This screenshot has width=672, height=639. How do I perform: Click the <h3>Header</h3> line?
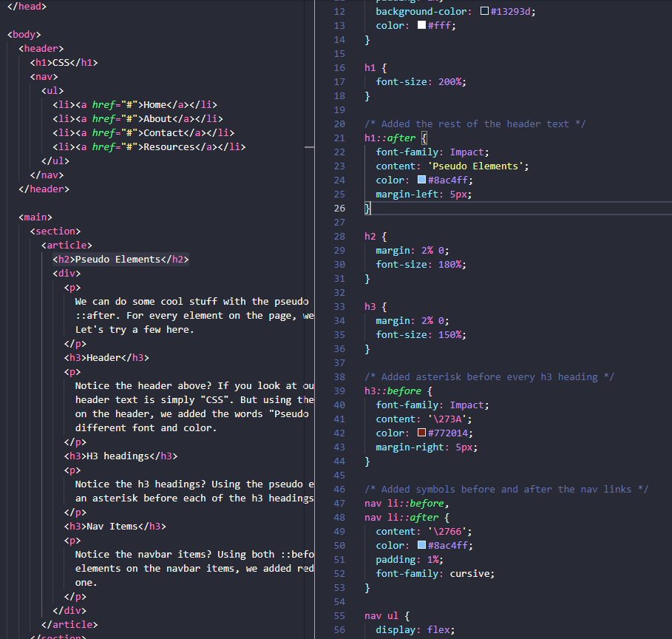coord(106,358)
